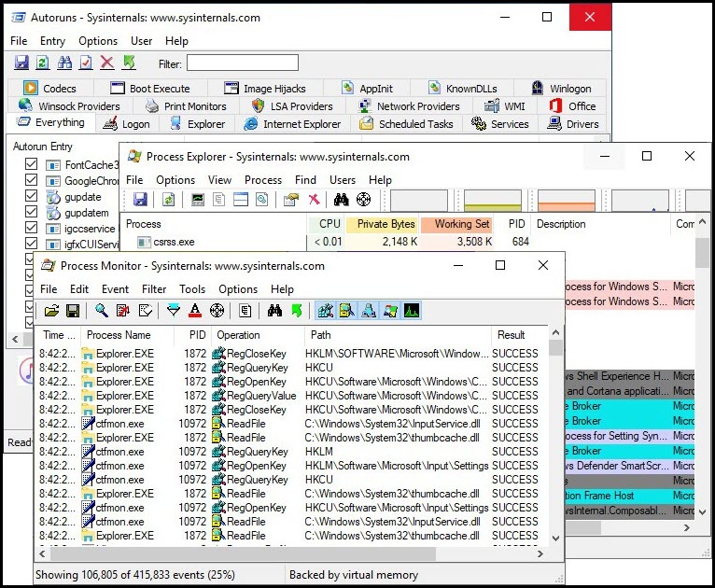Image resolution: width=715 pixels, height=588 pixels.
Task: Open the Event menu in Process Monitor
Action: (115, 289)
